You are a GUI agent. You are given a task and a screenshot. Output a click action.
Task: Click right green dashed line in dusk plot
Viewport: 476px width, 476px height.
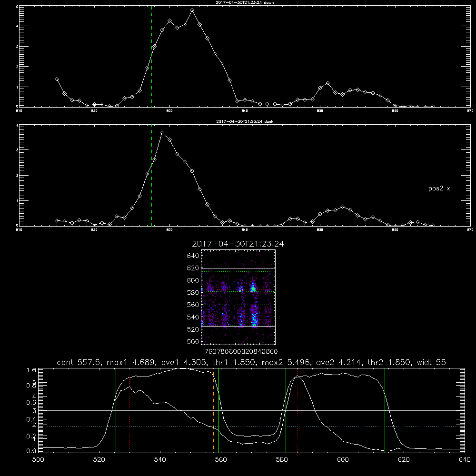pos(263,176)
